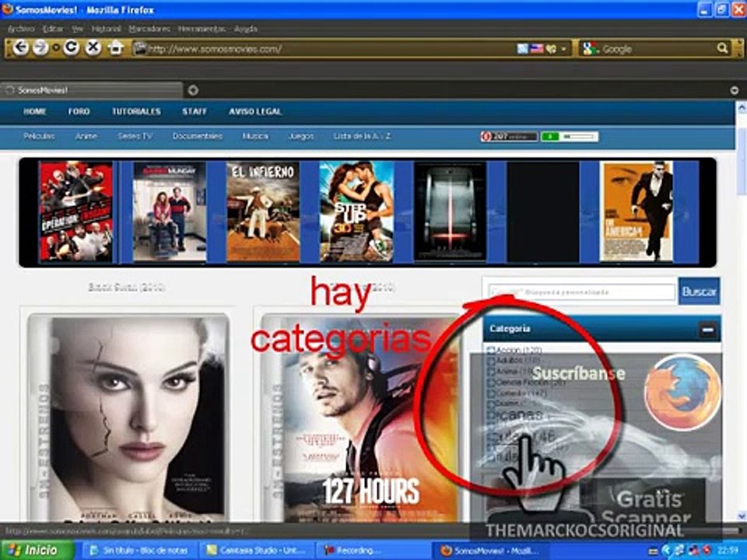Open the AVISO LEGAL link
The width and height of the screenshot is (747, 560).
[x=255, y=111]
